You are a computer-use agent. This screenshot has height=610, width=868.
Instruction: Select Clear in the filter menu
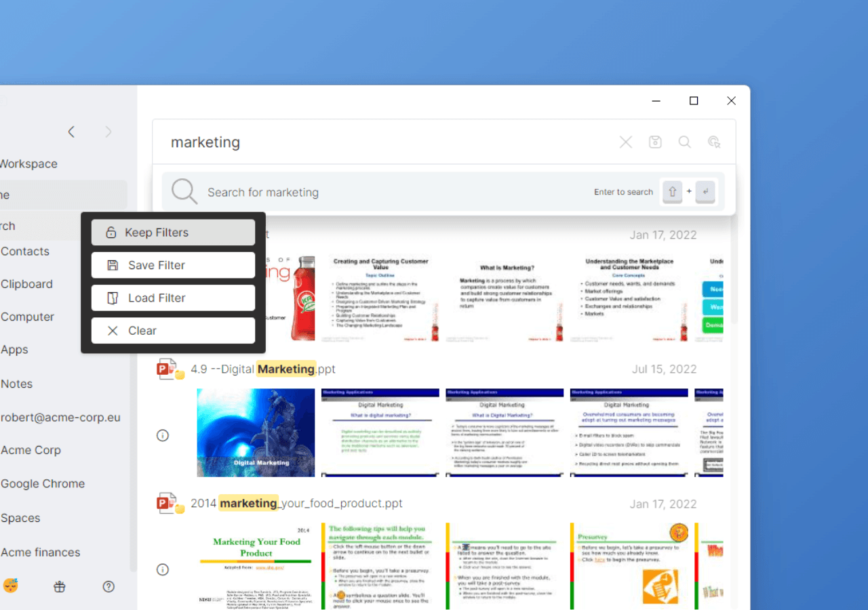173,331
